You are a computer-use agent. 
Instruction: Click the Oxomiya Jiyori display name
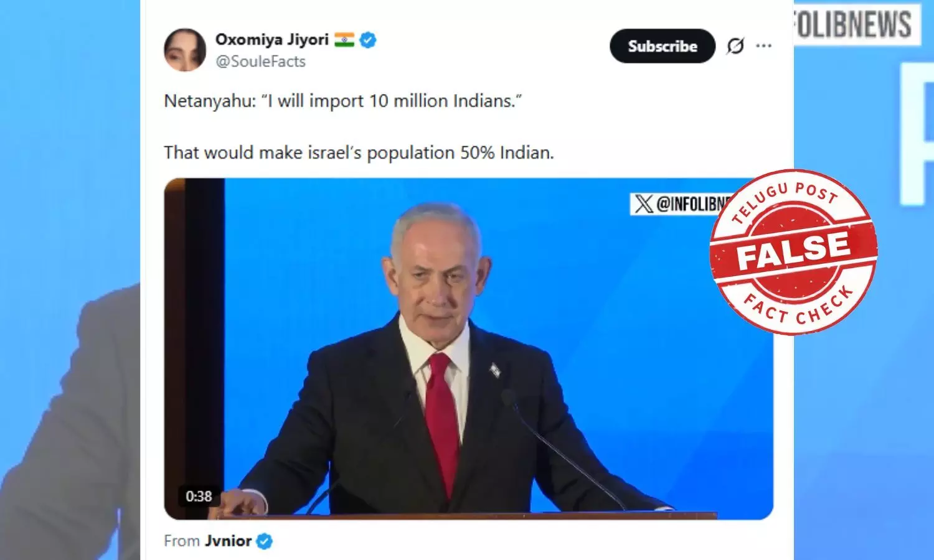(271, 39)
